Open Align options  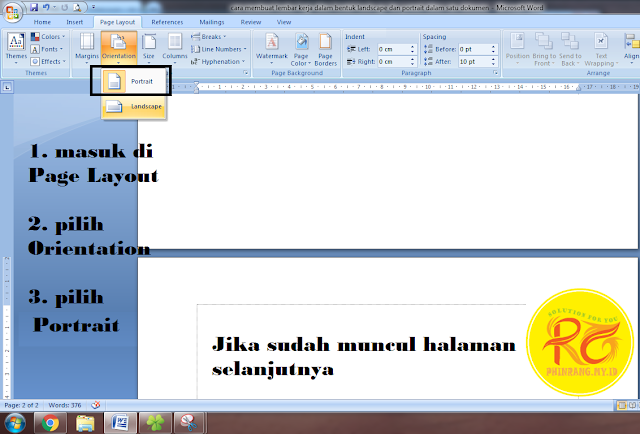(x=631, y=49)
